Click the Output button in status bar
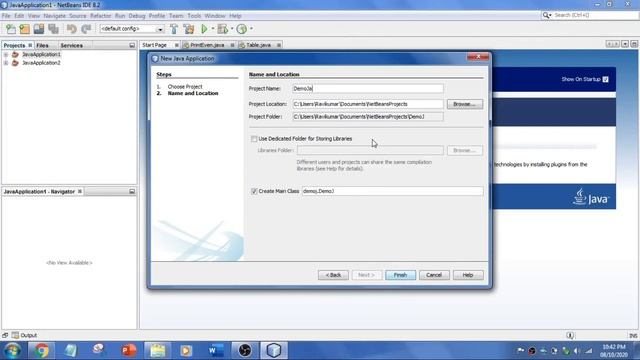640x360 pixels. [24, 336]
